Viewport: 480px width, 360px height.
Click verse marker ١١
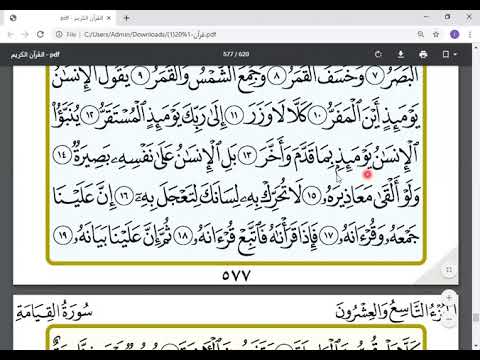click(x=234, y=116)
